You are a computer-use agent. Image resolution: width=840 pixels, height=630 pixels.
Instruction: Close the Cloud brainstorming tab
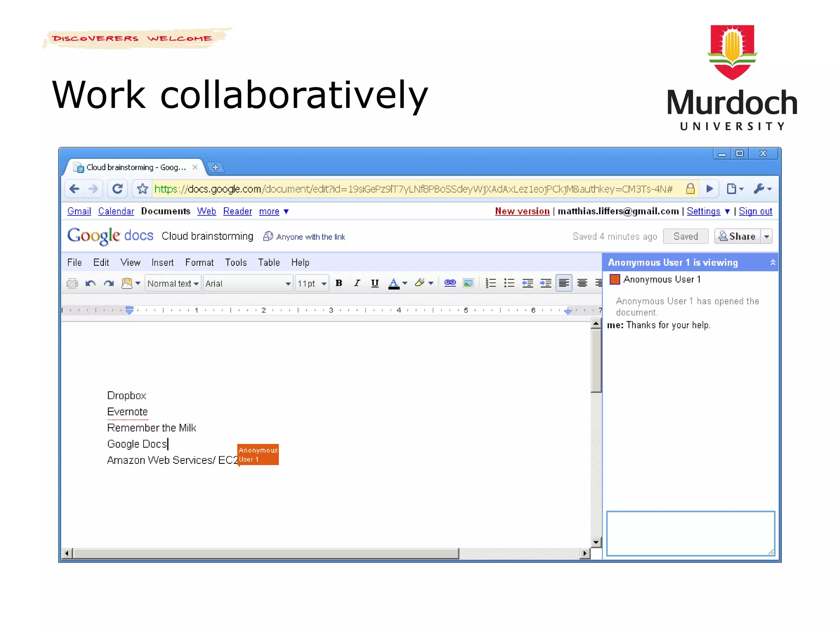click(x=195, y=167)
